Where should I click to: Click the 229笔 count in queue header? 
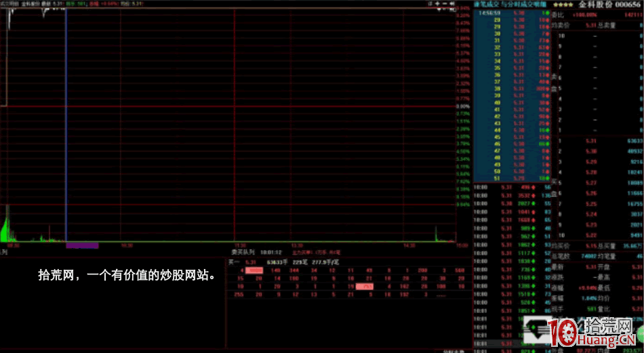coord(300,262)
